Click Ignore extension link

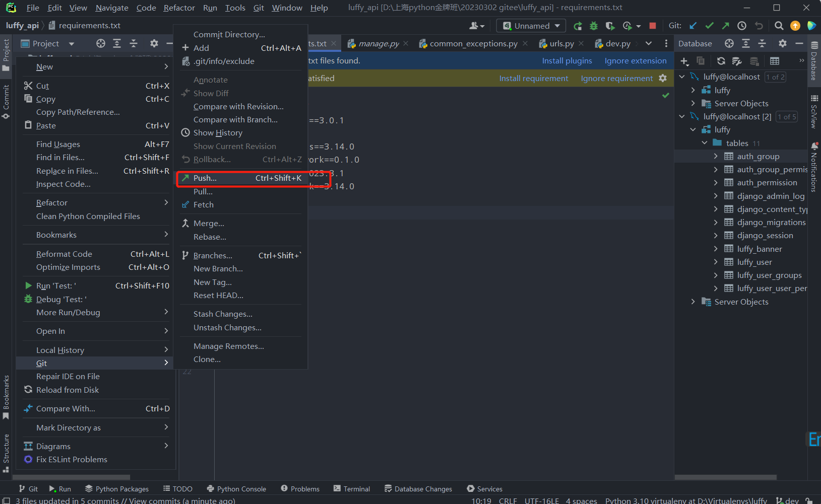(636, 60)
